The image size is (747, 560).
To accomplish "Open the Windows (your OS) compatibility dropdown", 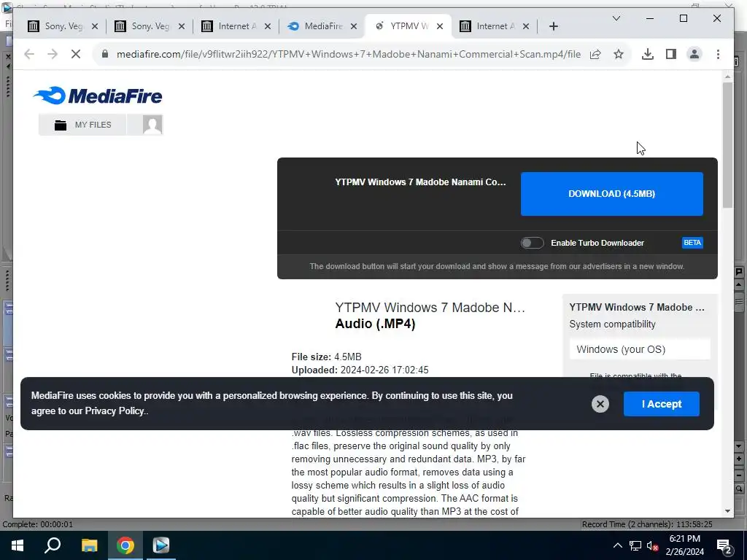I will [640, 349].
